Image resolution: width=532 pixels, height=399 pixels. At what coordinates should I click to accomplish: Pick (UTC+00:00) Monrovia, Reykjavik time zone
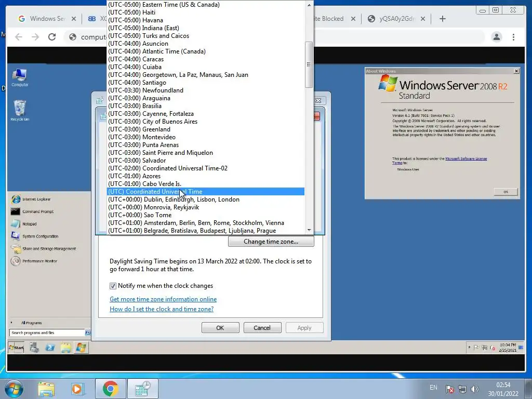coord(206,207)
